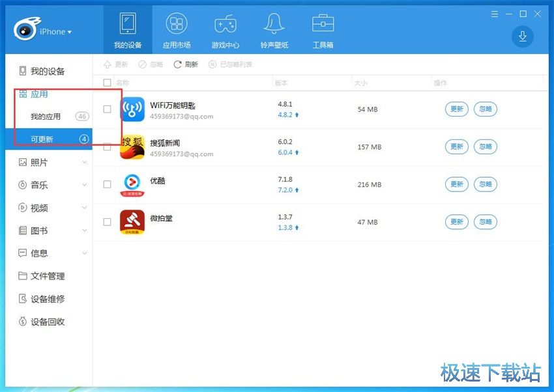
Task: Click the 照片 photos sidebar icon
Action: (23, 162)
